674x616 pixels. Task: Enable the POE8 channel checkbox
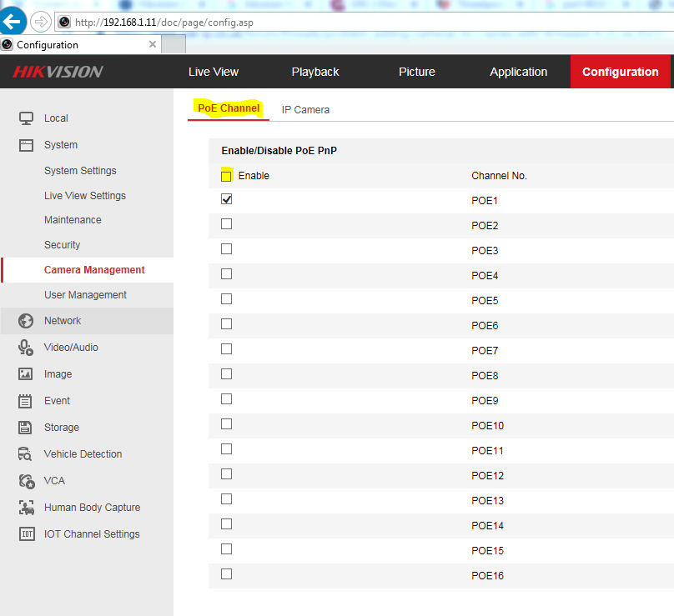(226, 374)
